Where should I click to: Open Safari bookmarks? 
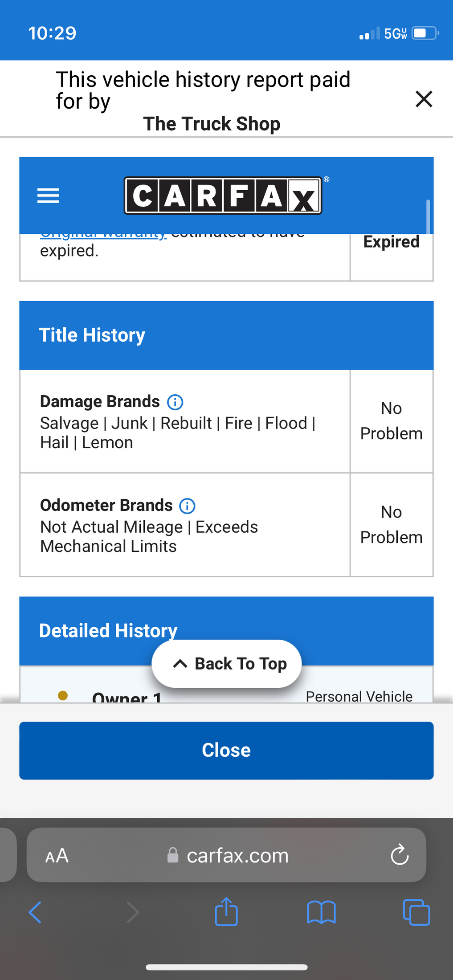point(321,912)
